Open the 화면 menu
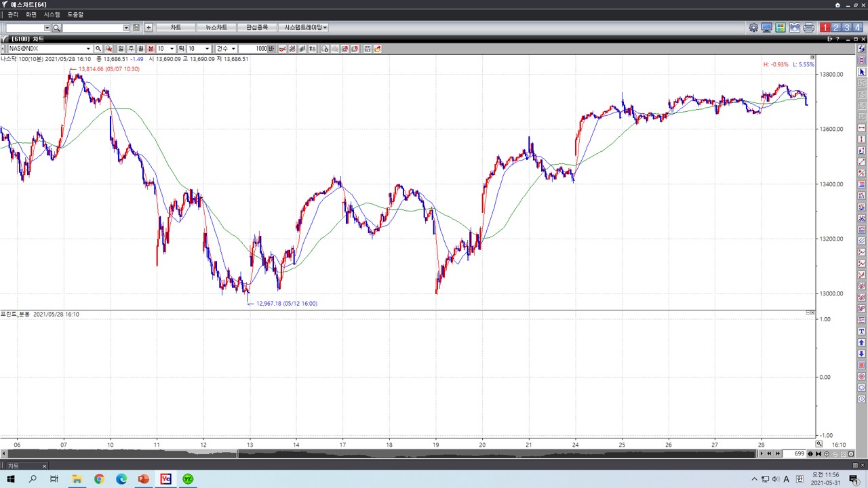This screenshot has height=488, width=868. click(x=31, y=14)
